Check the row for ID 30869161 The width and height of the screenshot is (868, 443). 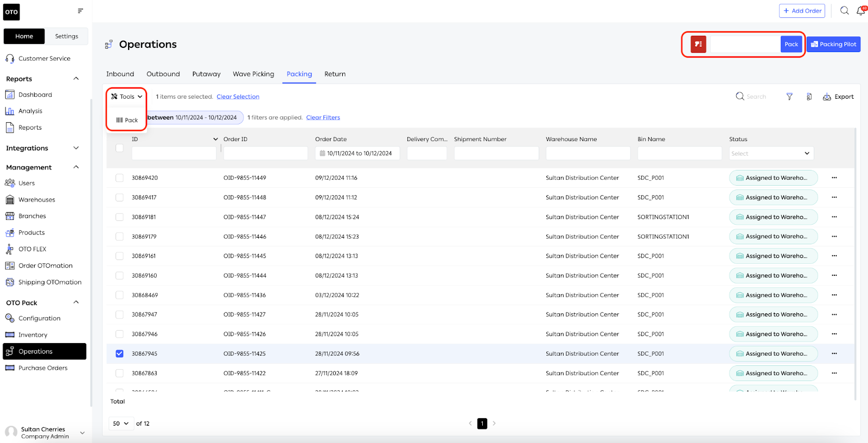pyautogui.click(x=119, y=256)
